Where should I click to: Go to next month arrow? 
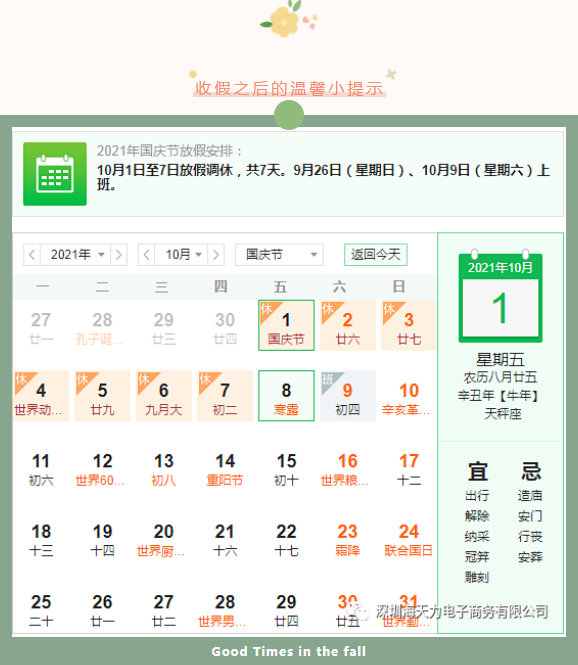pos(216,255)
